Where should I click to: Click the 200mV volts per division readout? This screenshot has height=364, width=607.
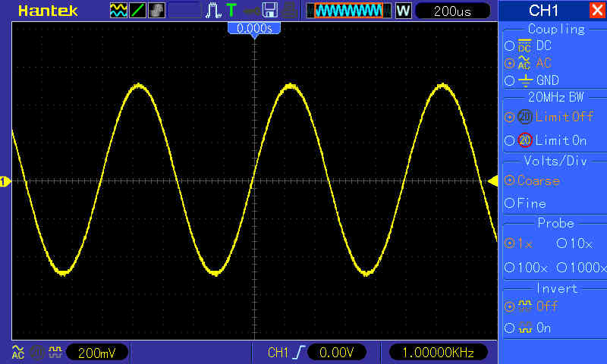[97, 353]
